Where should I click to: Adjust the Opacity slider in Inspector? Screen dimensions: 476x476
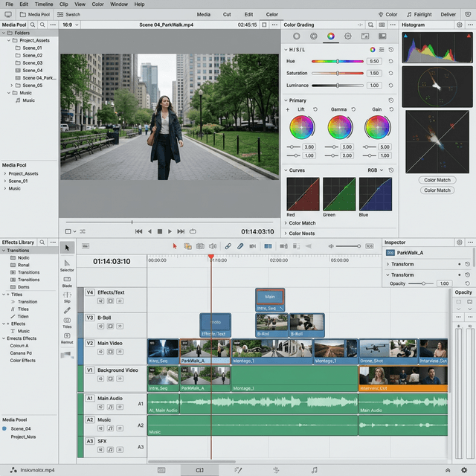pyautogui.click(x=421, y=283)
